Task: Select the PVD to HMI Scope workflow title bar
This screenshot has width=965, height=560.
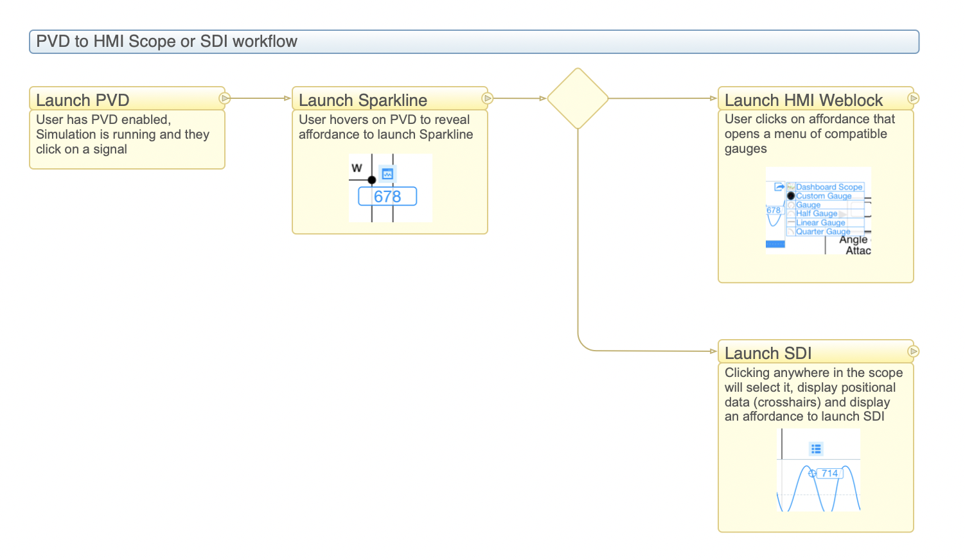Action: (x=474, y=42)
